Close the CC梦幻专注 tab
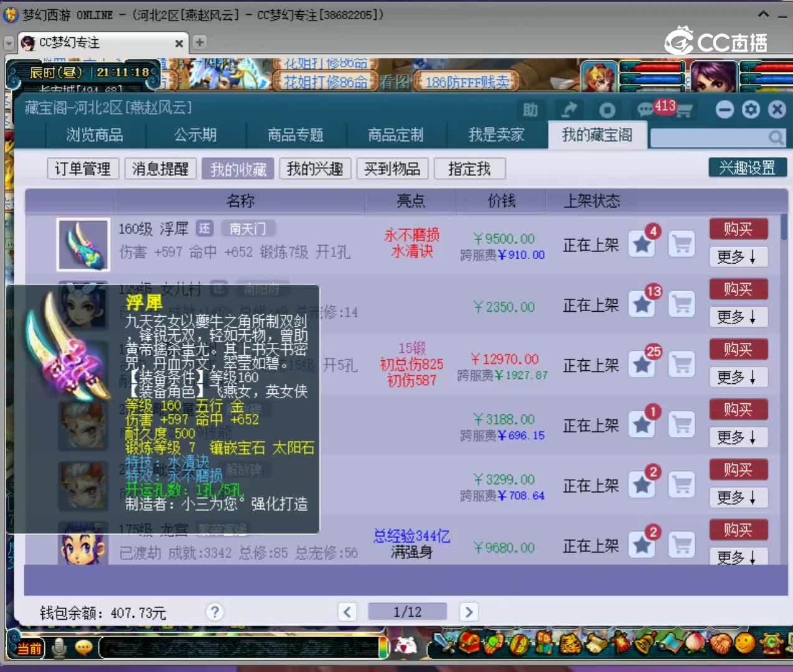793x672 pixels. point(179,43)
